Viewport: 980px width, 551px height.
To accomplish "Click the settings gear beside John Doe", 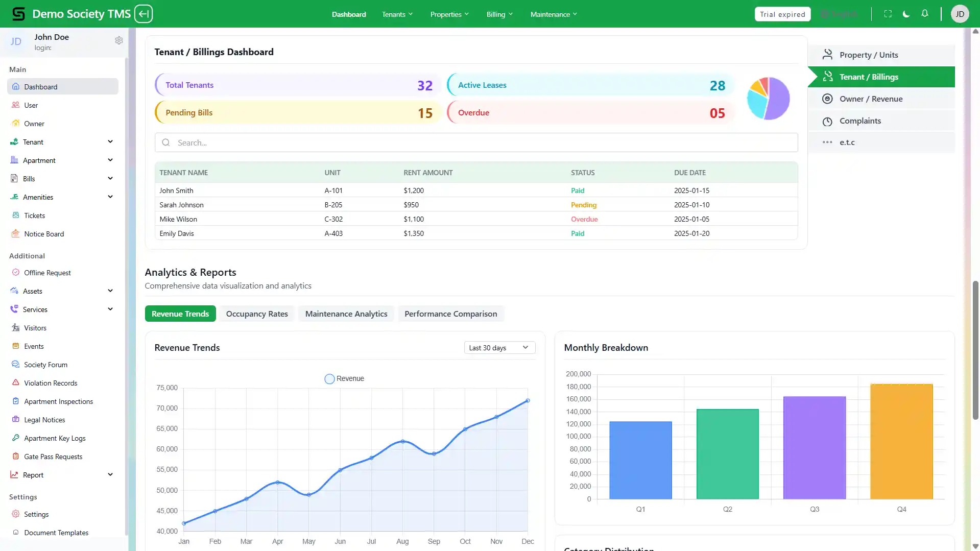I will [119, 40].
